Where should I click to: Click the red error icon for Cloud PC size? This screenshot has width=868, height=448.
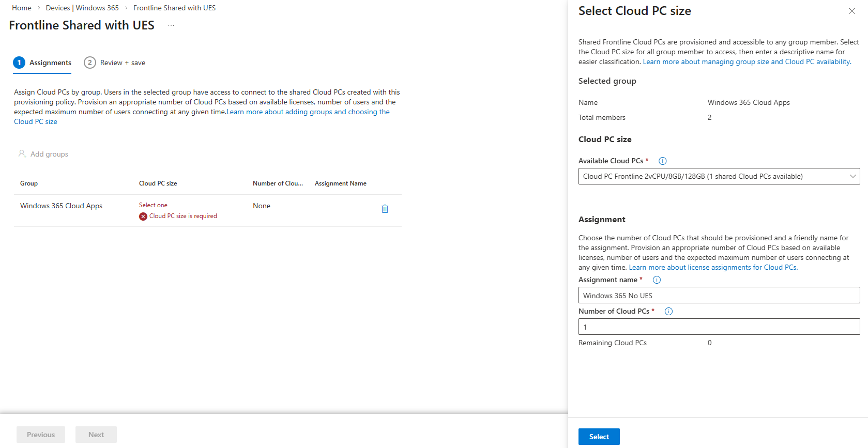pyautogui.click(x=143, y=217)
